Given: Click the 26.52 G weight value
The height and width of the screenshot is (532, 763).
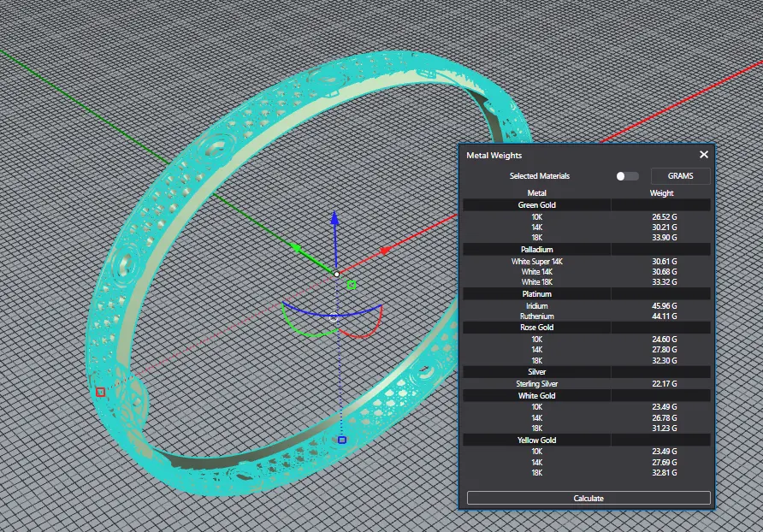Looking at the screenshot, I should point(665,217).
